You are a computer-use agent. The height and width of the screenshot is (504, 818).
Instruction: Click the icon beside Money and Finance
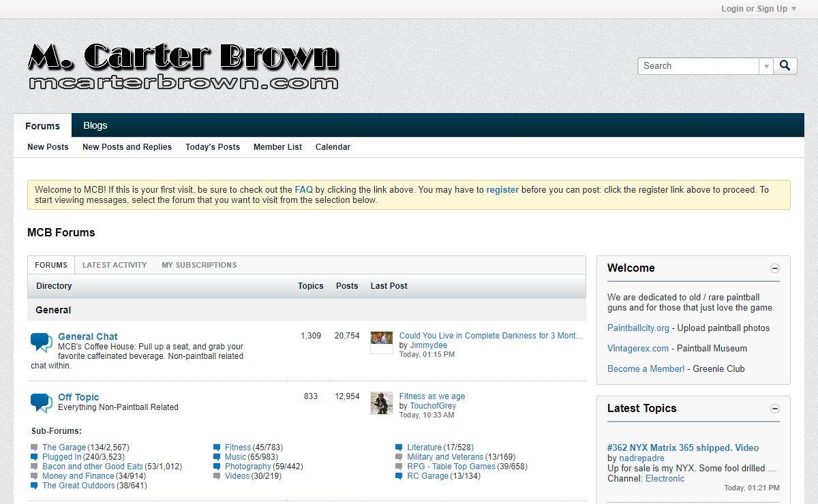point(34,476)
